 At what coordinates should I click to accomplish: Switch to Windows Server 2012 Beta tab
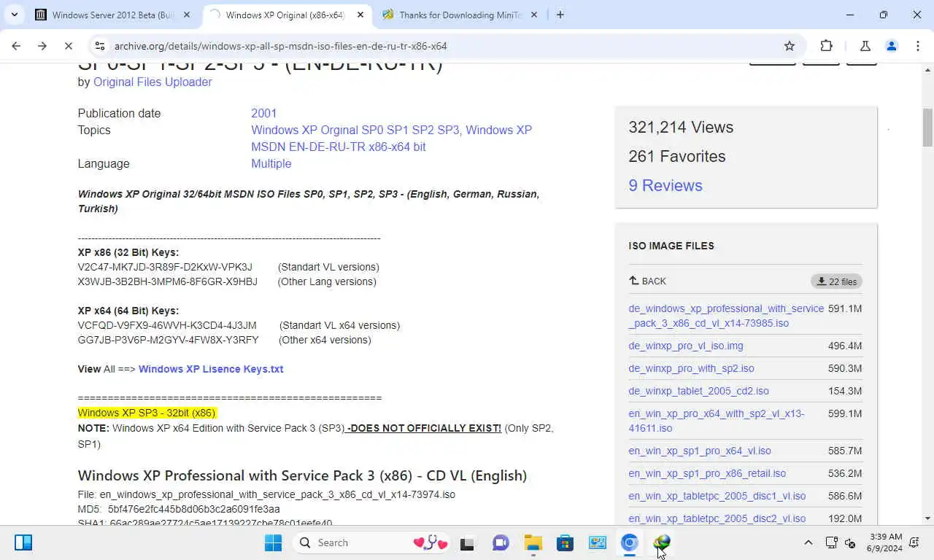pyautogui.click(x=113, y=15)
